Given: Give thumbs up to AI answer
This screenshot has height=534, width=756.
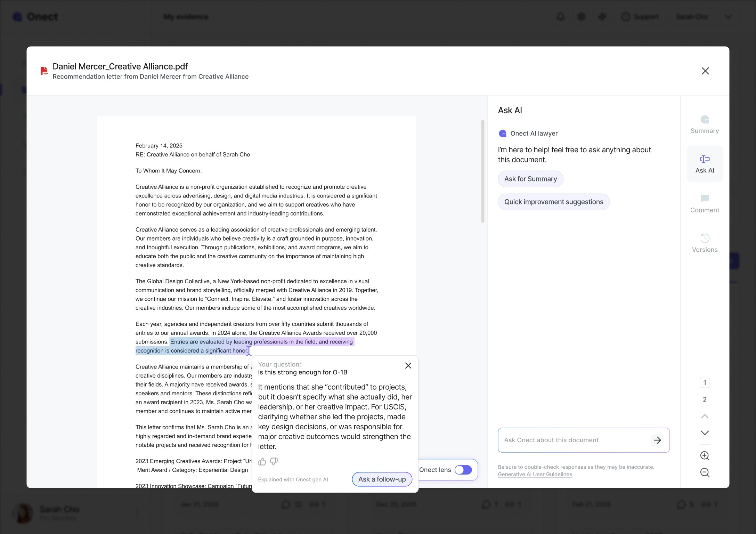Looking at the screenshot, I should (x=262, y=461).
